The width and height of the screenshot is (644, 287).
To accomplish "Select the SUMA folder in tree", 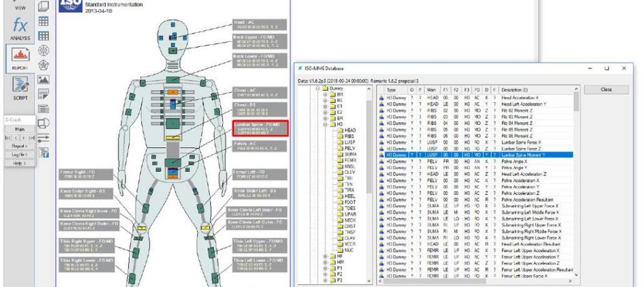I will pyautogui.click(x=347, y=154).
